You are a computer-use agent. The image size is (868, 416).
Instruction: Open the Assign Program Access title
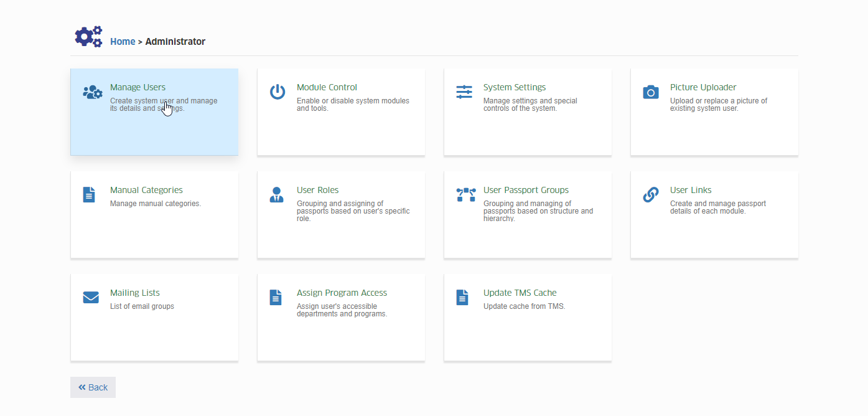342,293
